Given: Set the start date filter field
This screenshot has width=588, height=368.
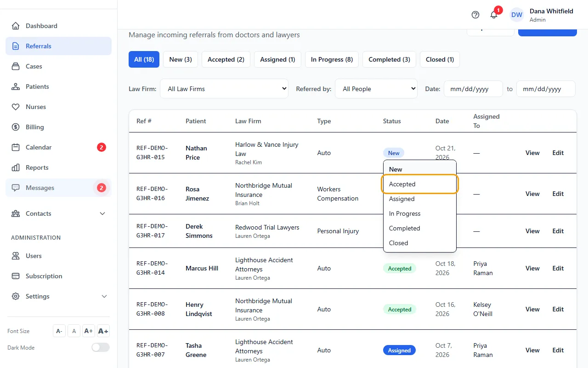Looking at the screenshot, I should point(473,89).
